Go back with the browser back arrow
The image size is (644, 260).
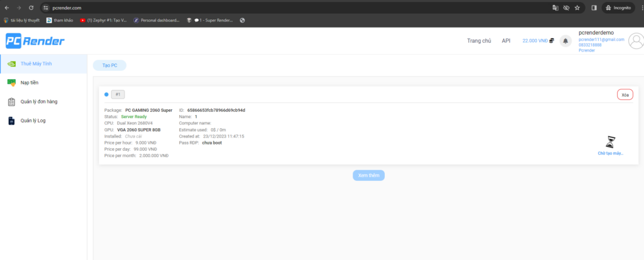click(x=7, y=8)
